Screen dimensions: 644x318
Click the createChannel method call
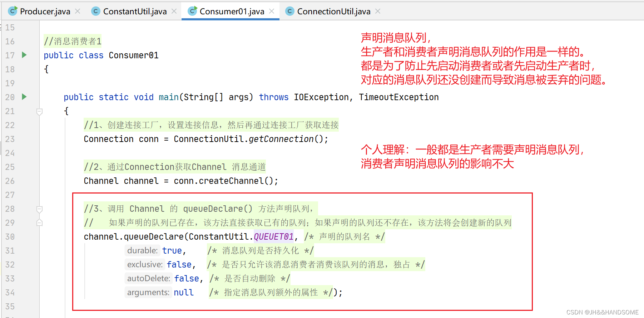(x=231, y=181)
